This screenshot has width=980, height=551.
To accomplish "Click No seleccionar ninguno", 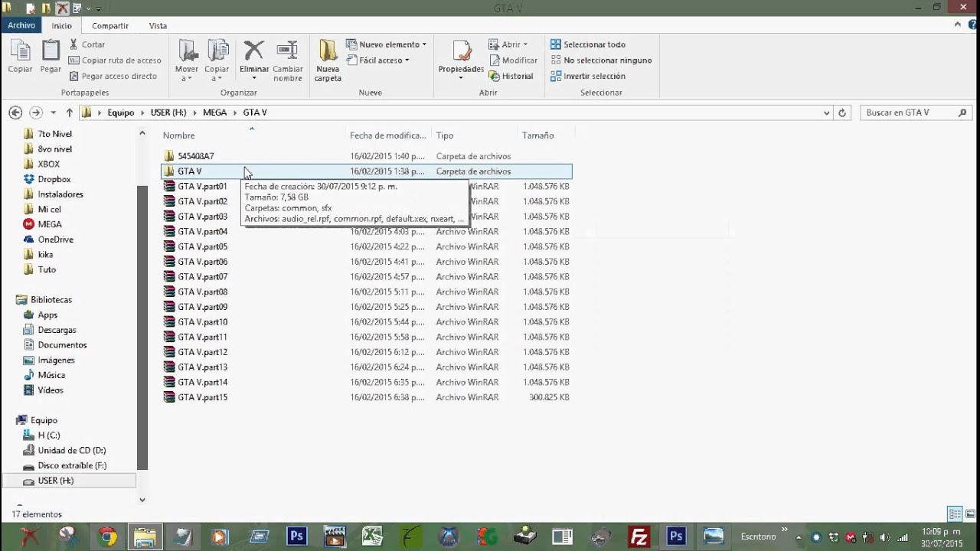I will click(601, 60).
